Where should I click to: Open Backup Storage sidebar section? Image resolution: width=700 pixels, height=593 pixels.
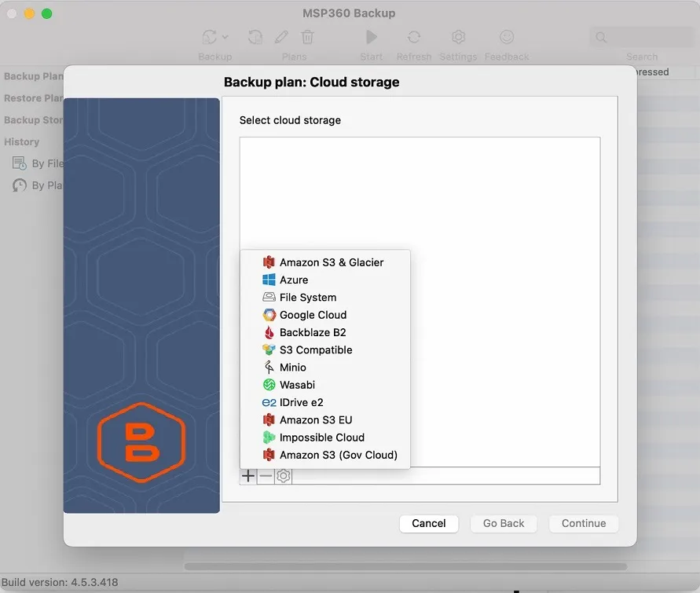(x=34, y=120)
